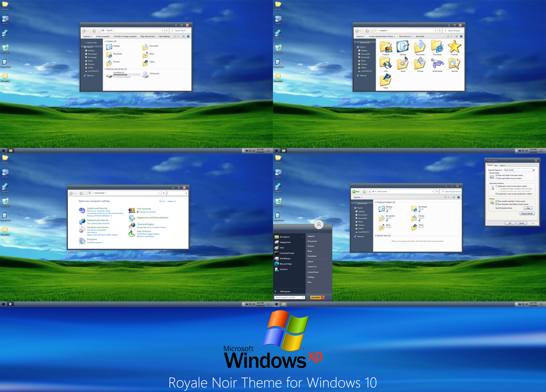Collapse Devices and drives (2) group
546x392 pixels.
tap(105, 69)
